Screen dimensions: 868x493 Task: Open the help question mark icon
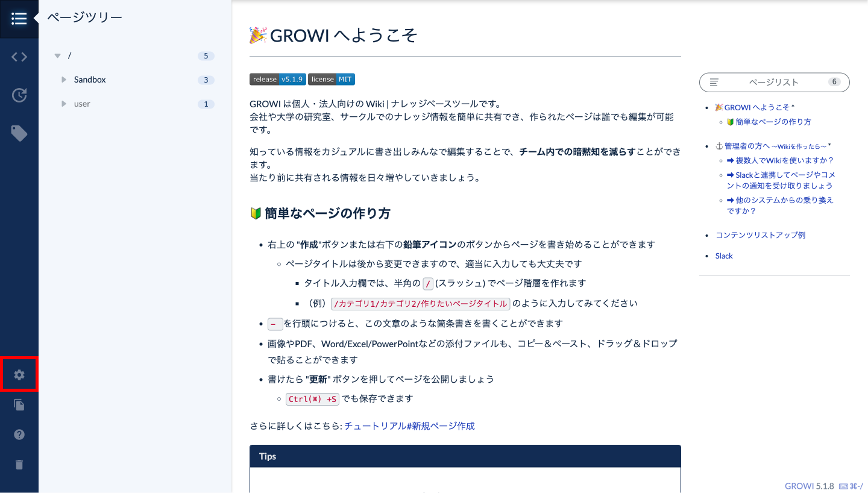click(19, 435)
